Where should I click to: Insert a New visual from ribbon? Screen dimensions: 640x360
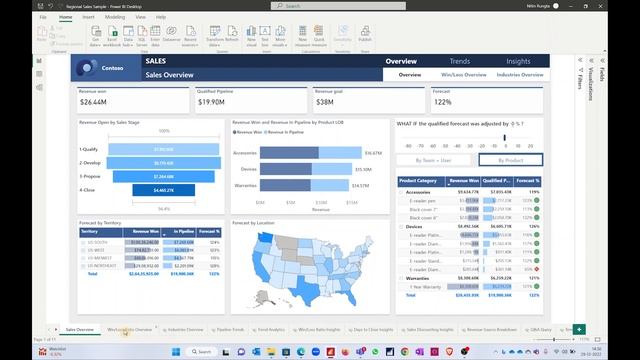[251, 36]
